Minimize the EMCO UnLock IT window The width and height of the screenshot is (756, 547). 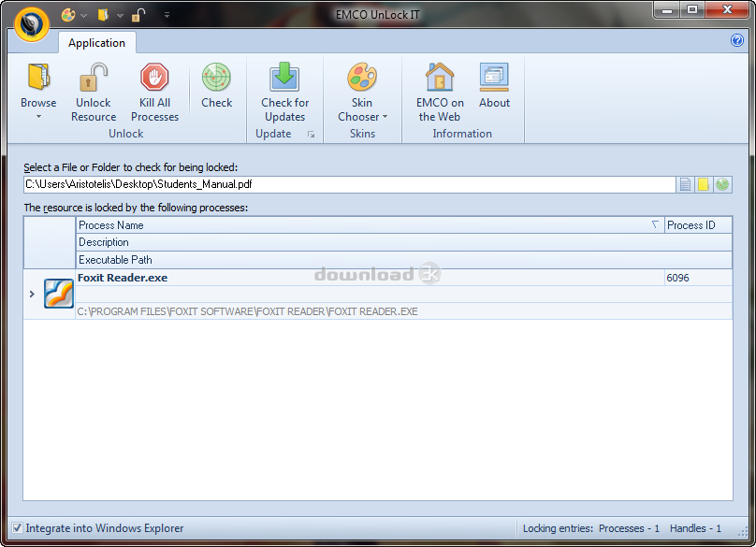(x=667, y=10)
